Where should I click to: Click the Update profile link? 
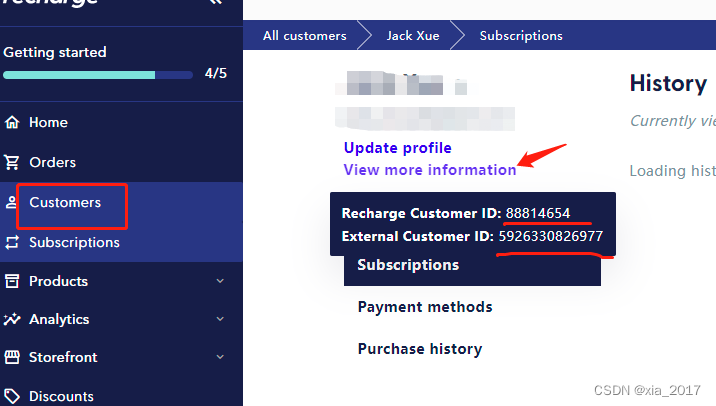click(x=397, y=148)
